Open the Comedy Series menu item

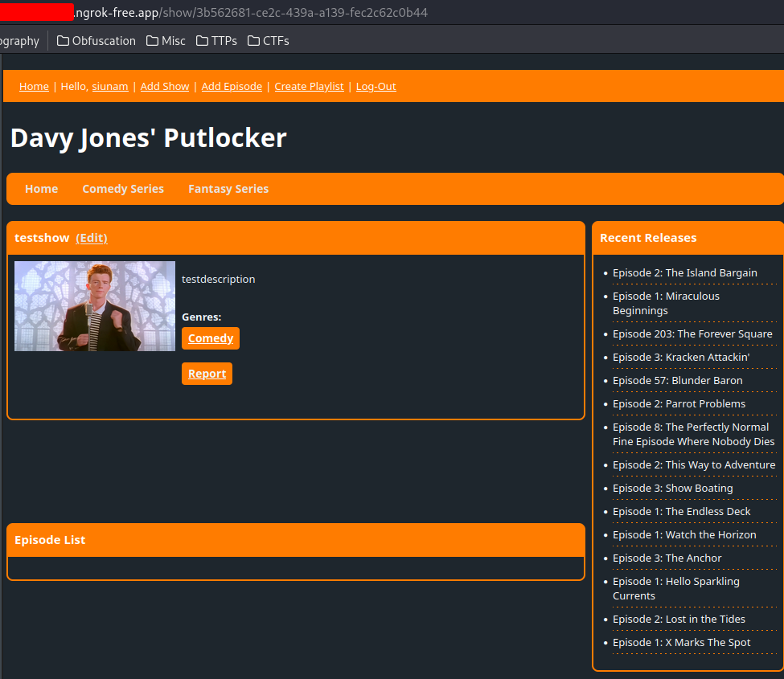tap(123, 189)
